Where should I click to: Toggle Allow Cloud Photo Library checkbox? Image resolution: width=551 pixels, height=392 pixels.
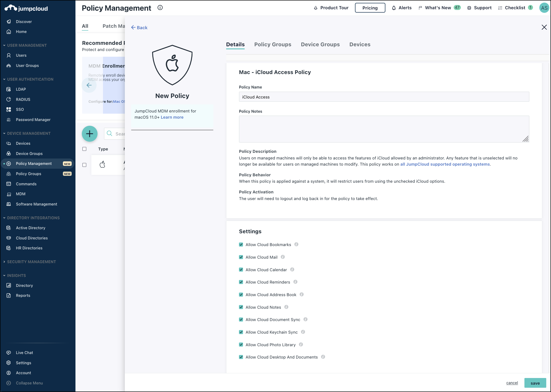point(241,345)
